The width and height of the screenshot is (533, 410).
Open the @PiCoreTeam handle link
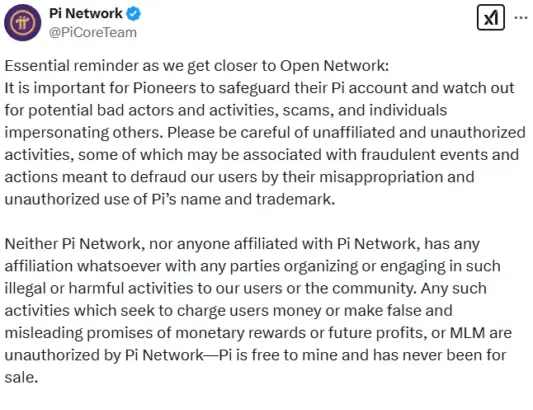coord(93,32)
